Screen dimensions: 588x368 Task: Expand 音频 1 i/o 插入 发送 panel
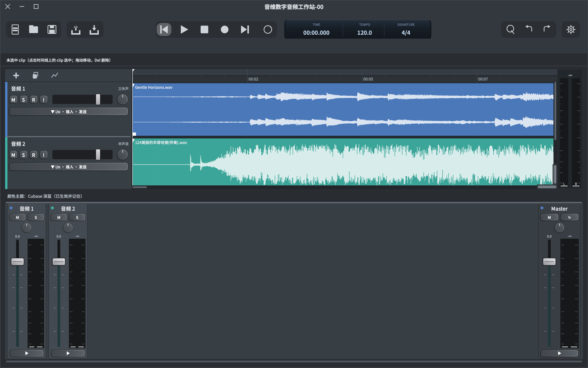click(69, 112)
